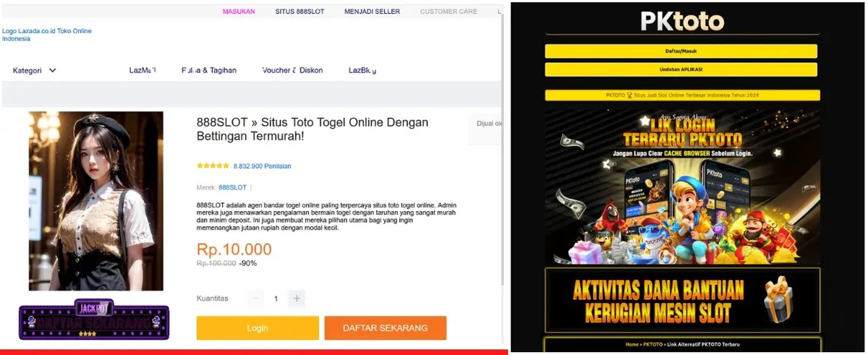
Task: Click the product girl image thumbnail
Action: (x=95, y=201)
